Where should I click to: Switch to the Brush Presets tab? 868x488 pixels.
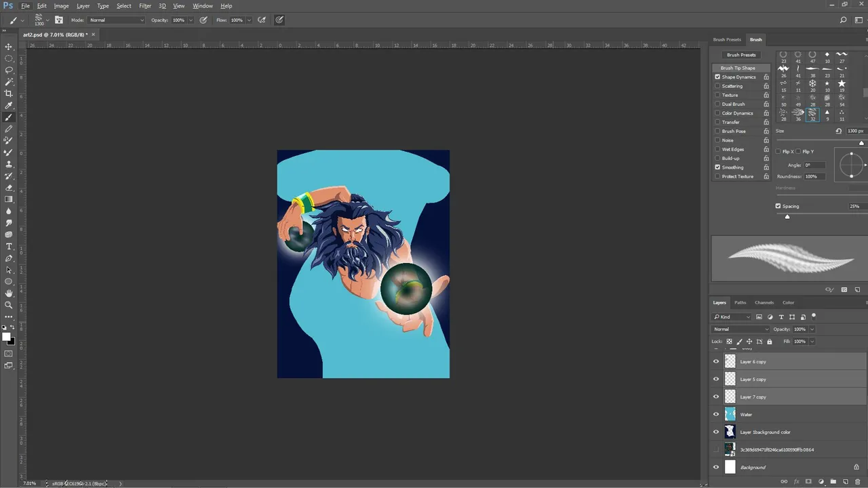[727, 40]
